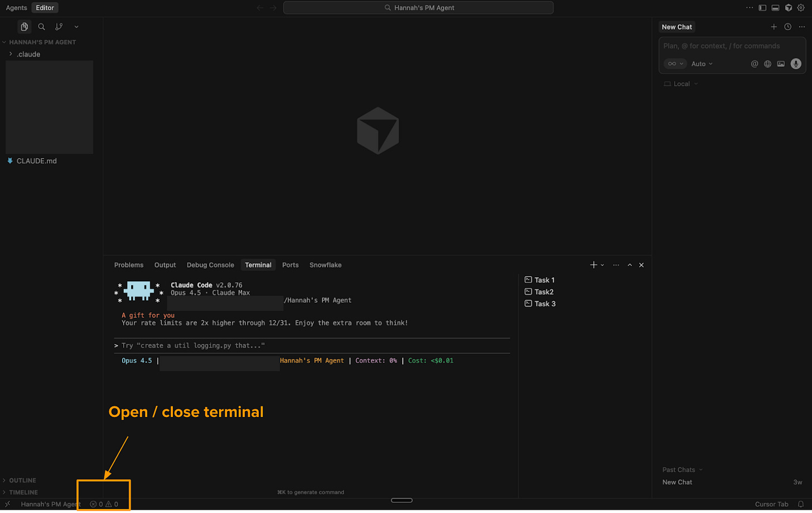The height and width of the screenshot is (513, 812).
Task: Select the Terminal panel tab
Action: click(258, 265)
